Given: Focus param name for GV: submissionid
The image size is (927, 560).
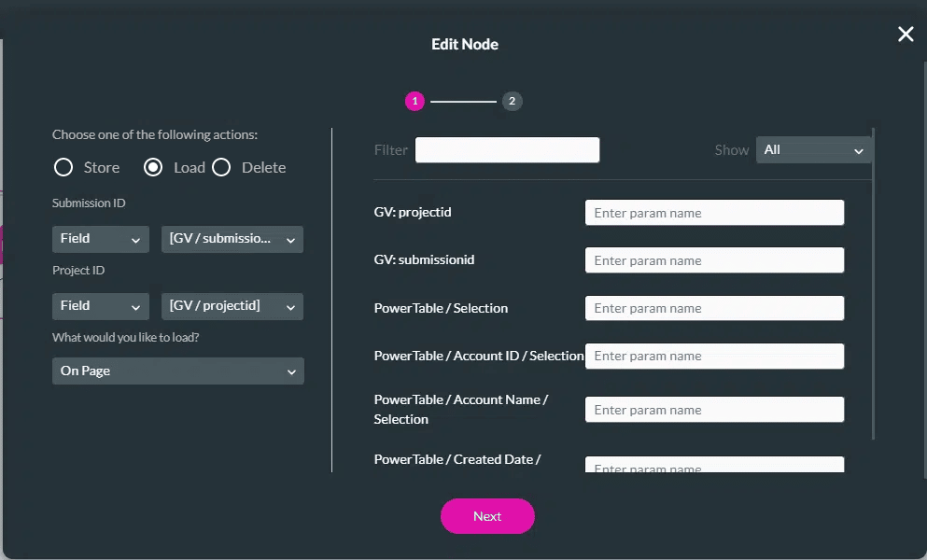Looking at the screenshot, I should coord(714,260).
